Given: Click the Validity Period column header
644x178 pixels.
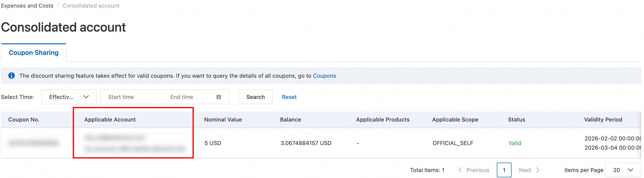Looking at the screenshot, I should (603, 119).
